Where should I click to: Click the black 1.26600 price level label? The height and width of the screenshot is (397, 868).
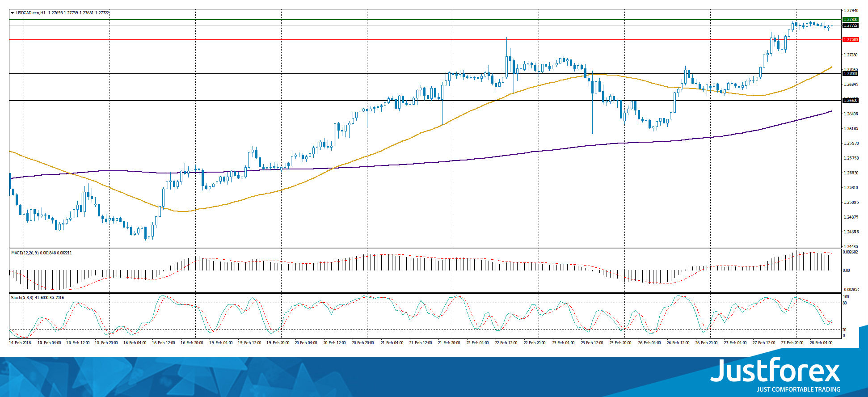pos(850,101)
